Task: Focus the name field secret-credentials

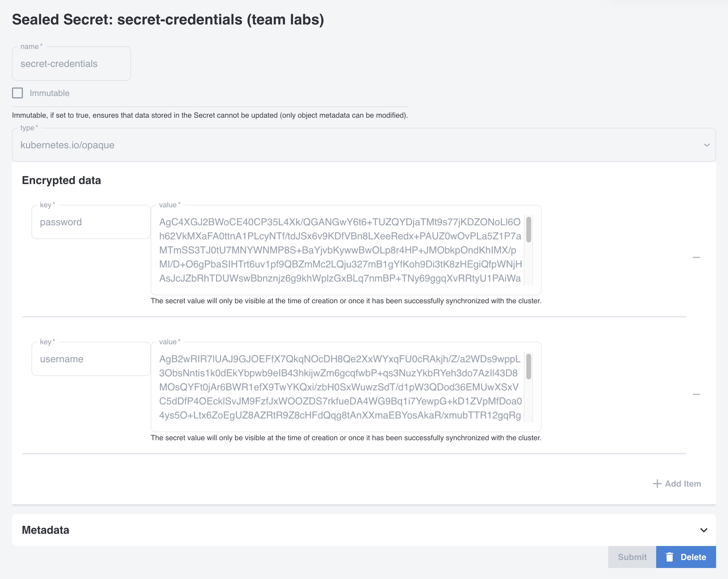Action: 72,64
